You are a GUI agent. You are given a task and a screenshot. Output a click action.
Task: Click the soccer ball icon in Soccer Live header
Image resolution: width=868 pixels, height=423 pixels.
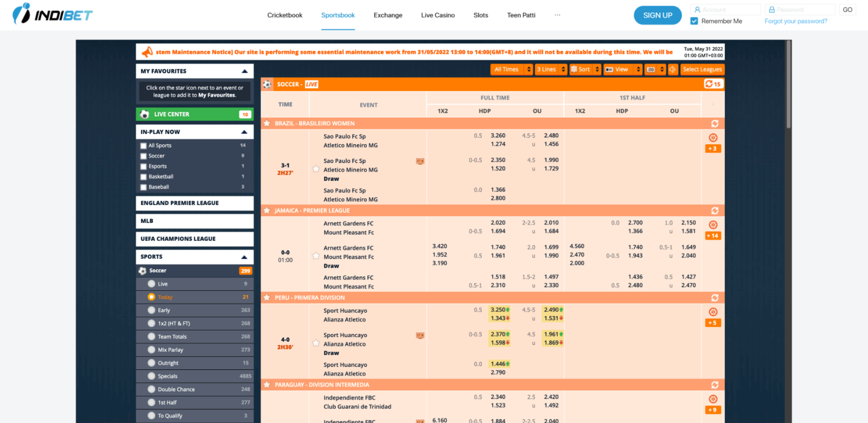click(x=267, y=84)
